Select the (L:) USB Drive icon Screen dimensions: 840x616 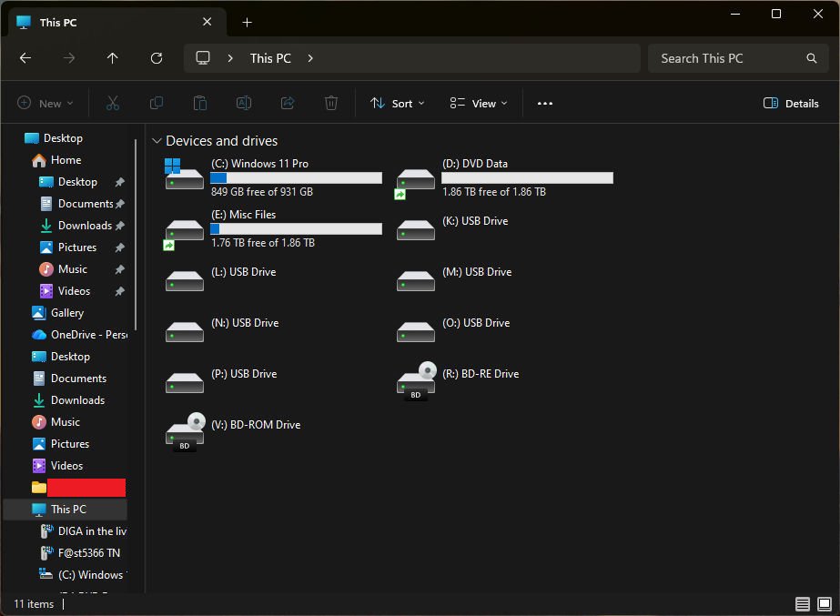pyautogui.click(x=185, y=281)
